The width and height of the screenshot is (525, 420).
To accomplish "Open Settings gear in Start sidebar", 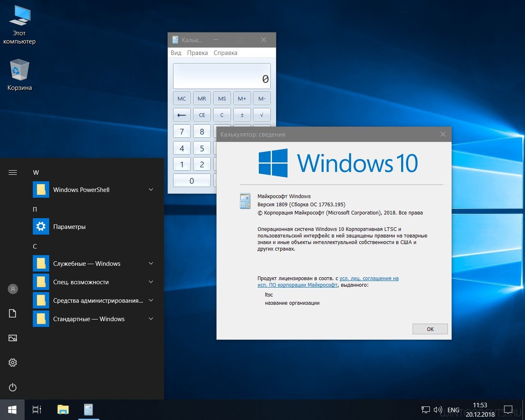I will click(x=13, y=363).
